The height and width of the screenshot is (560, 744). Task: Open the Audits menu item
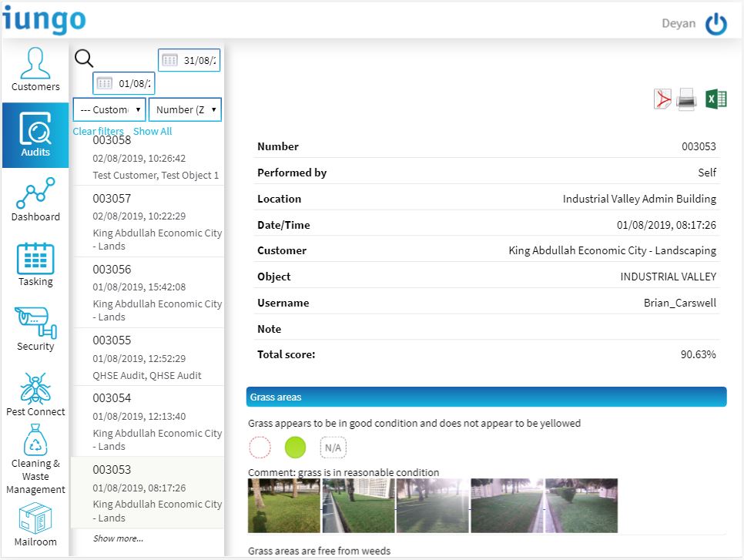(35, 136)
